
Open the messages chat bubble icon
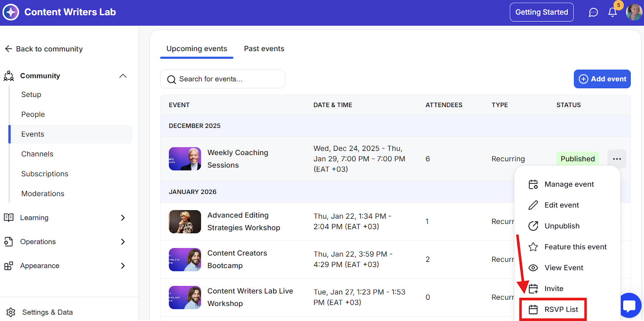coord(593,12)
